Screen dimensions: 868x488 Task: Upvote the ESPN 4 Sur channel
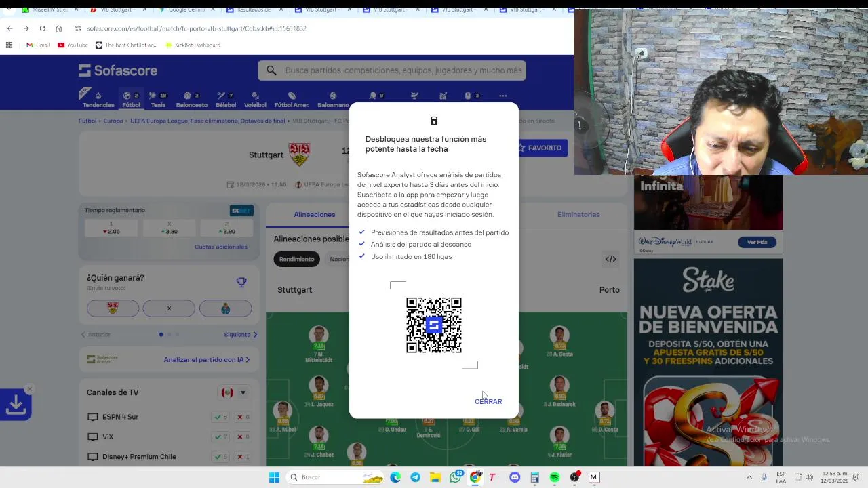point(221,417)
